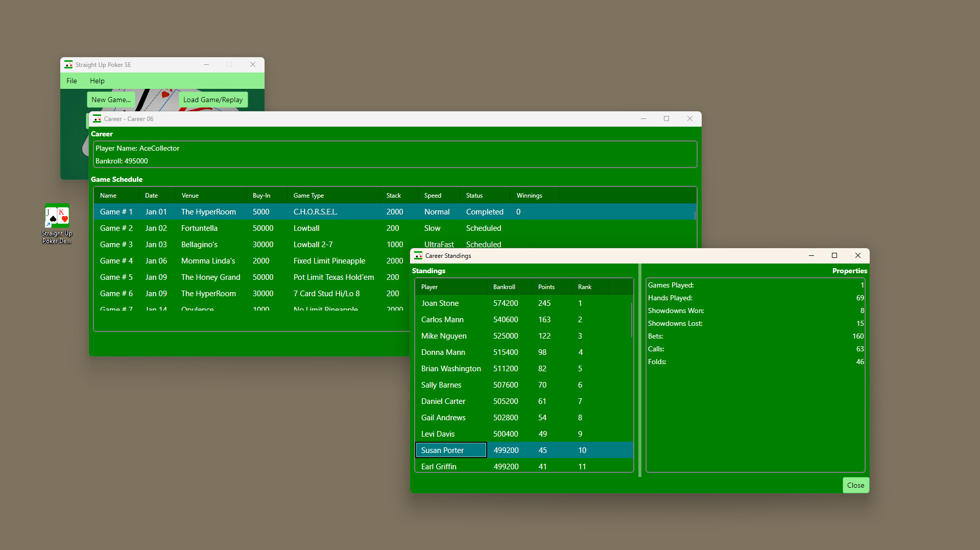The width and height of the screenshot is (980, 550).
Task: Sort standings by the Points column header
Action: coord(546,286)
